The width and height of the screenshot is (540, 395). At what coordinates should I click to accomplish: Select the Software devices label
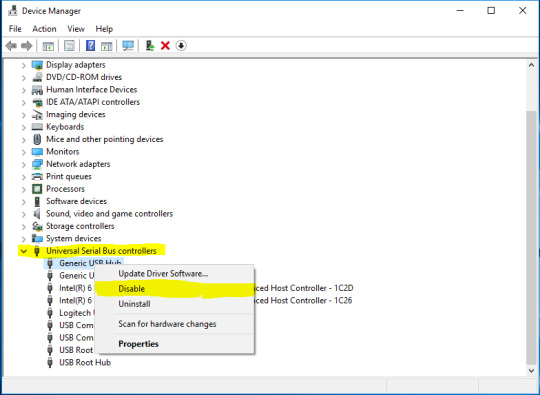(76, 201)
